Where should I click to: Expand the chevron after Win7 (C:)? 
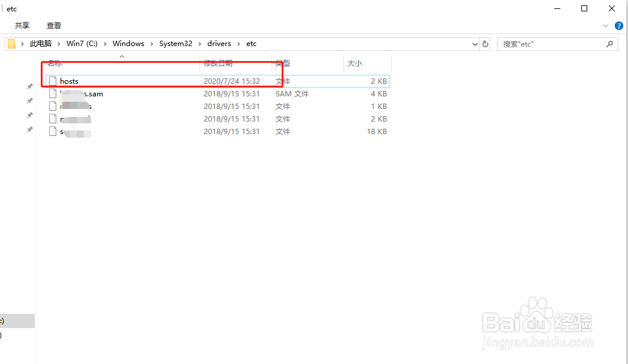pyautogui.click(x=105, y=44)
